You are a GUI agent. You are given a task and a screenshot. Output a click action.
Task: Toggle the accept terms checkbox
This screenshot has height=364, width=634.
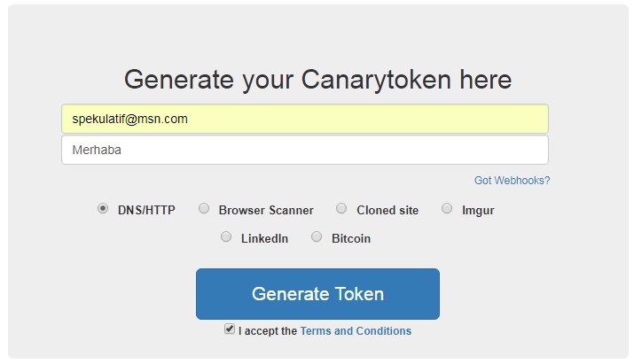pyautogui.click(x=230, y=329)
